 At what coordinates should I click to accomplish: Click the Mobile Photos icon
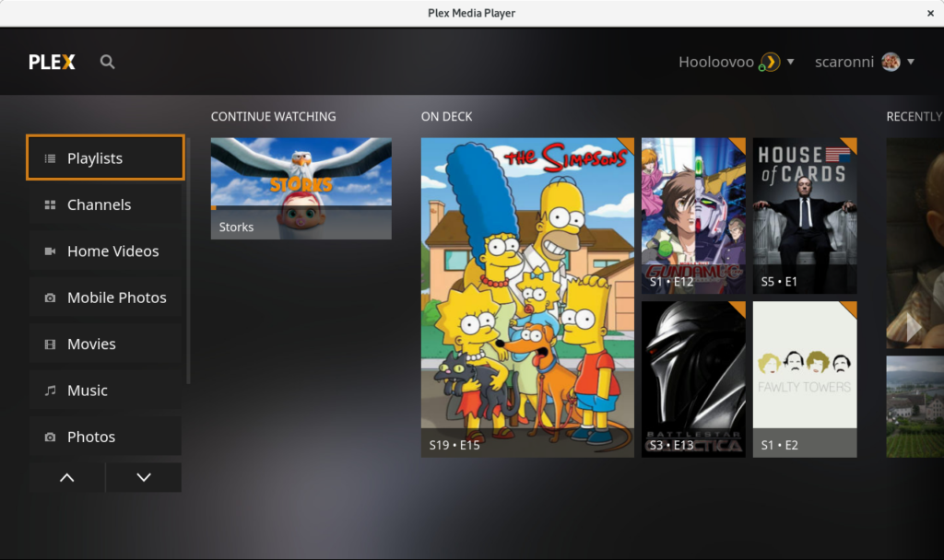click(x=49, y=297)
